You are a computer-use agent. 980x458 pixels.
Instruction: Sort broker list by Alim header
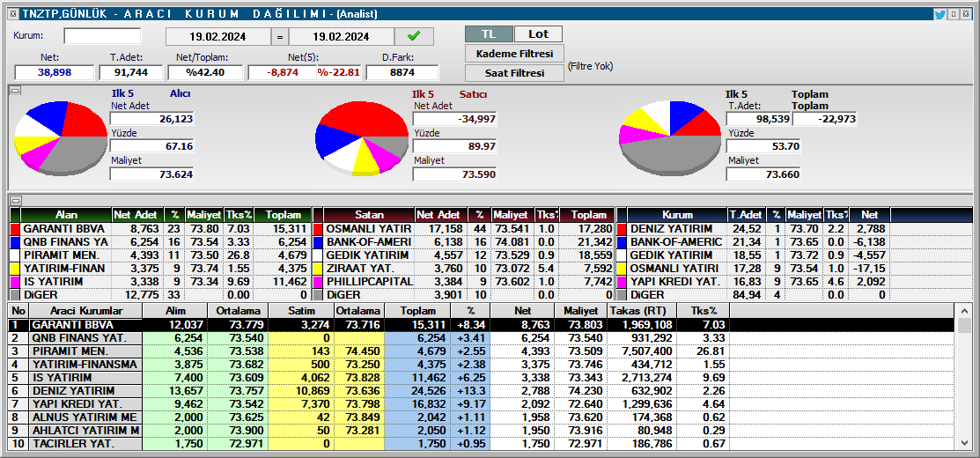(x=174, y=311)
